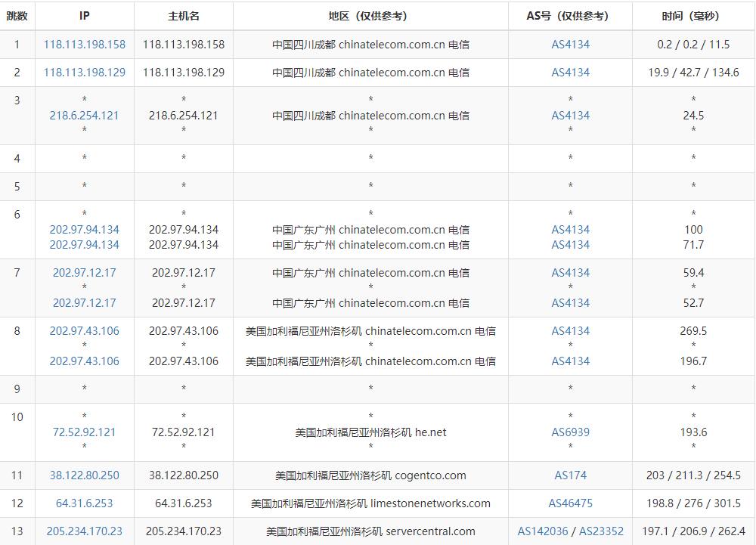
Task: Open the AS46475 link for limestonenetworks.com
Action: coord(570,503)
